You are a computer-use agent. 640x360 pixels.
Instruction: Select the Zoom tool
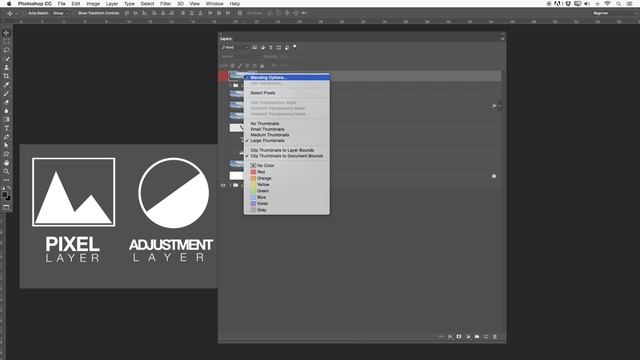coord(6,171)
